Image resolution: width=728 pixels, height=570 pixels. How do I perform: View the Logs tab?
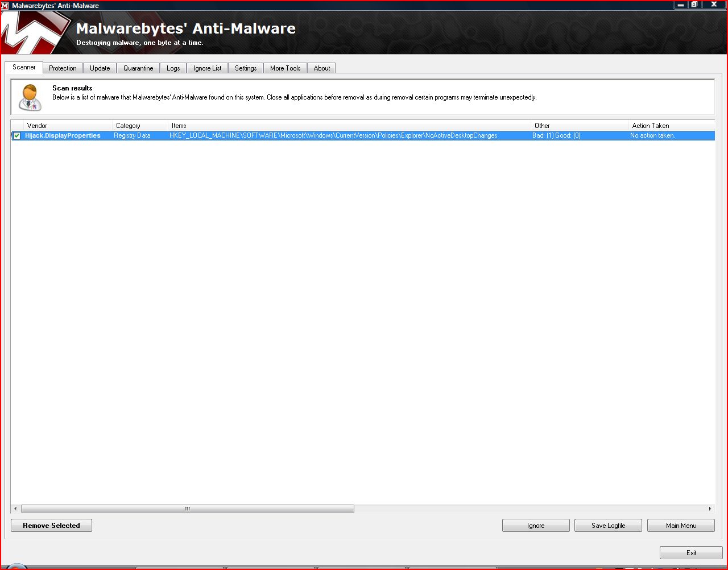coord(173,68)
